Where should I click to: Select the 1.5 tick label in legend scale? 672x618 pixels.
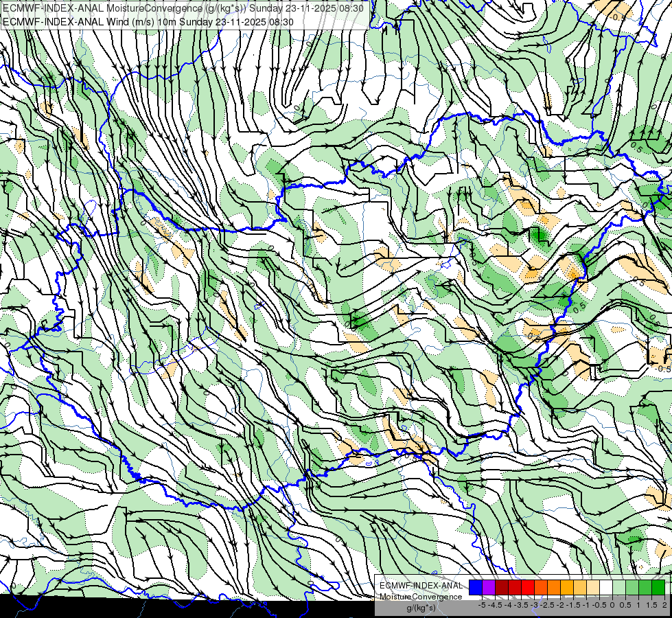coord(651,605)
